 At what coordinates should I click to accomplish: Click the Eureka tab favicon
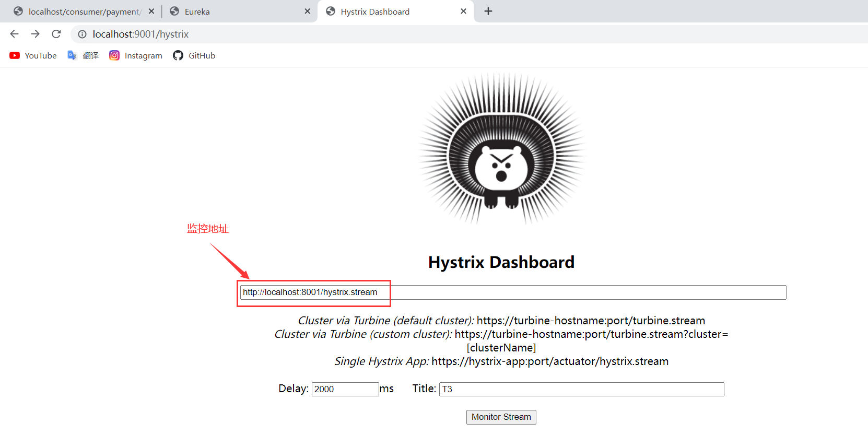click(x=174, y=11)
